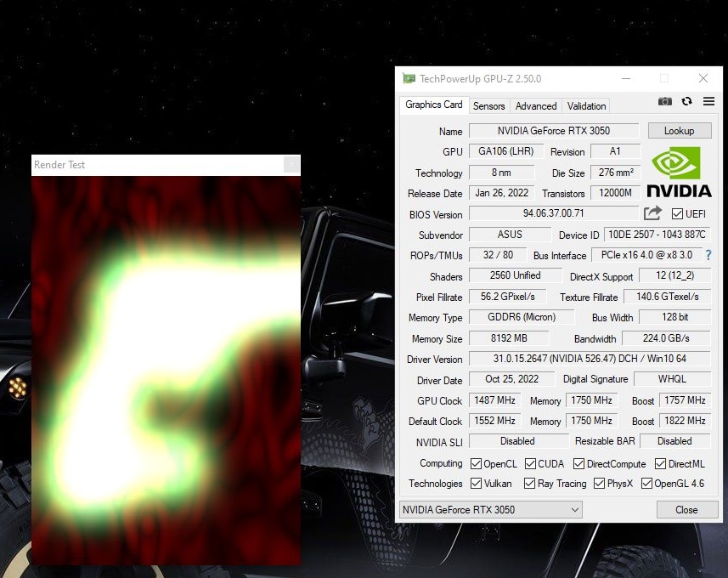Toggle the PhysX checkbox
Screen dimensions: 728x578
[599, 483]
